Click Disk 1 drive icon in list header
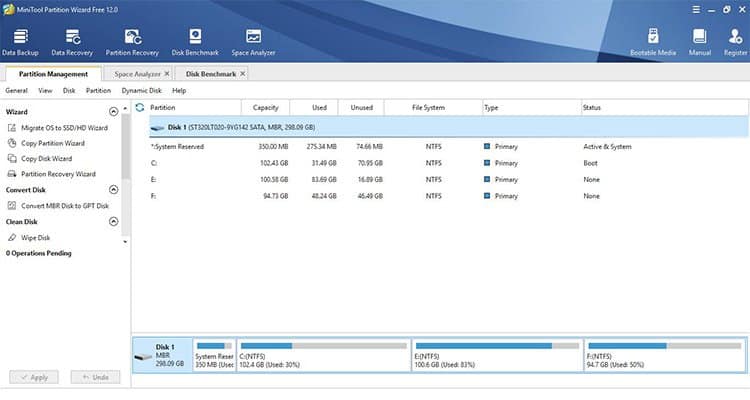750x400 pixels. tap(157, 128)
